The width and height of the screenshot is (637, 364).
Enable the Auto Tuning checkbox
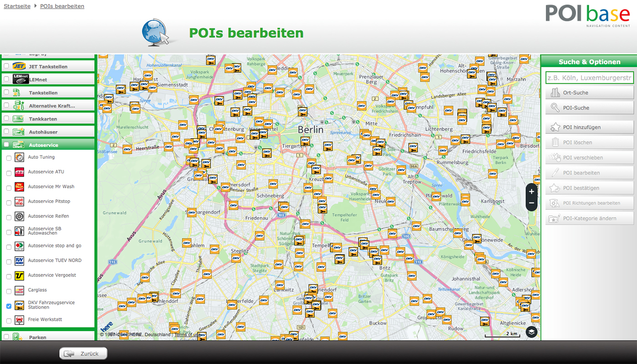coord(9,158)
